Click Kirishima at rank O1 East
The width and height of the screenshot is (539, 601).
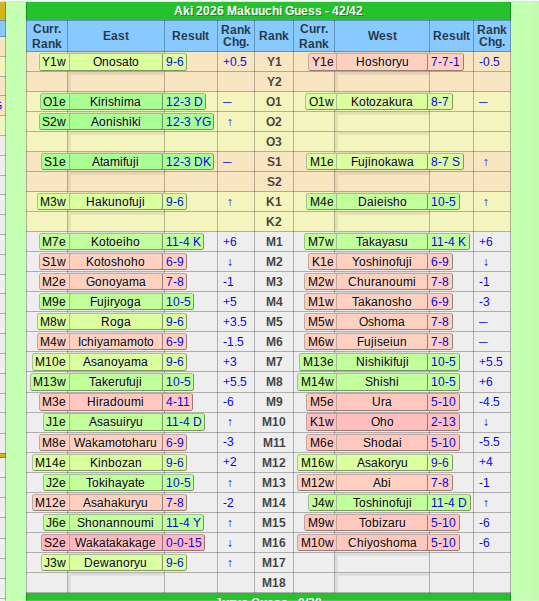(x=116, y=102)
